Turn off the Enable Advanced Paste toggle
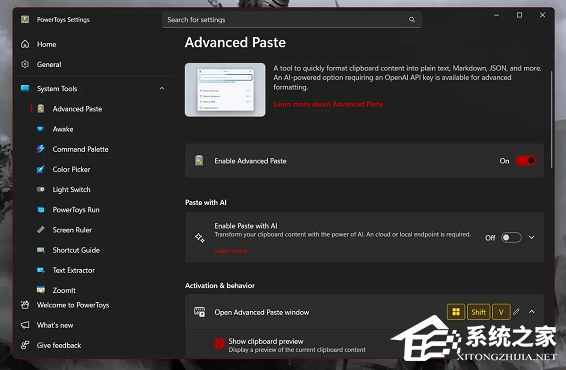 click(526, 161)
